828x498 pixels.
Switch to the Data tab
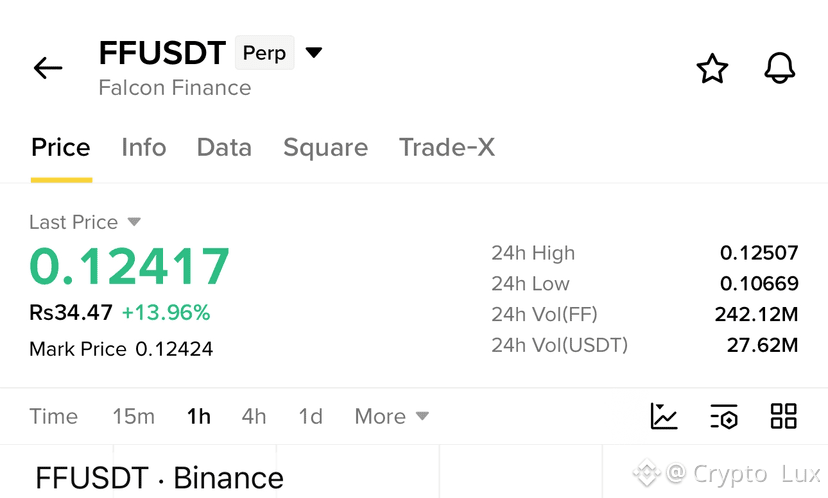[224, 147]
